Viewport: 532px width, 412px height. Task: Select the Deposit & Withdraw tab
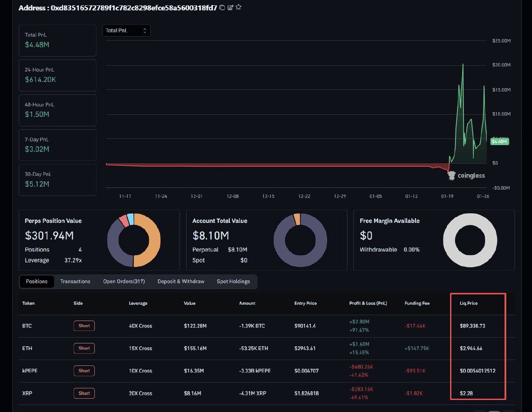[180, 281]
